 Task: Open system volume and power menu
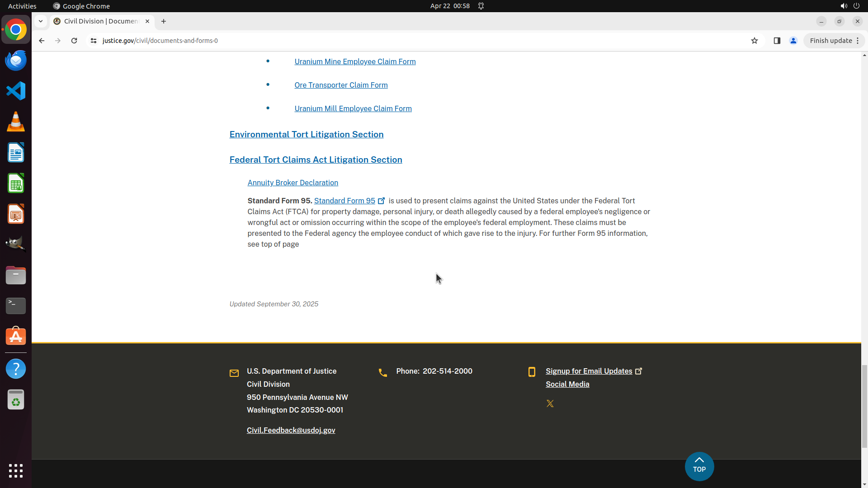click(x=849, y=6)
